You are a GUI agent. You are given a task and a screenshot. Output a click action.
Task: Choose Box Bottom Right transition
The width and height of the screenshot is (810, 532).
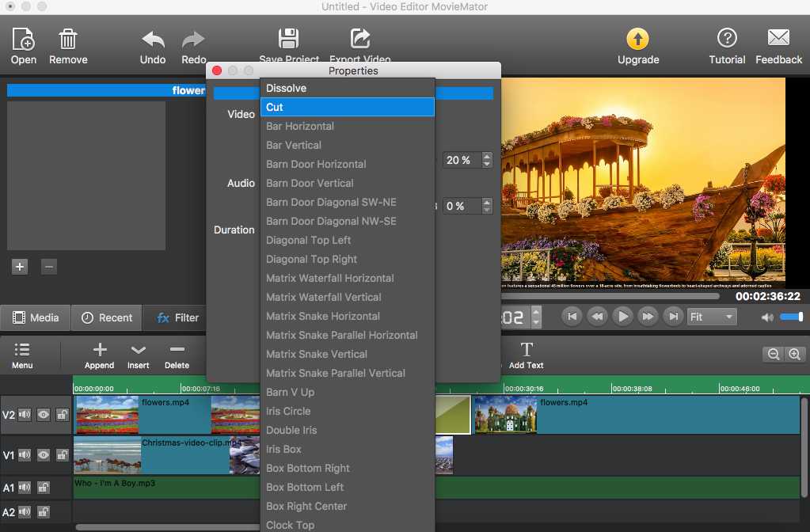click(347, 468)
